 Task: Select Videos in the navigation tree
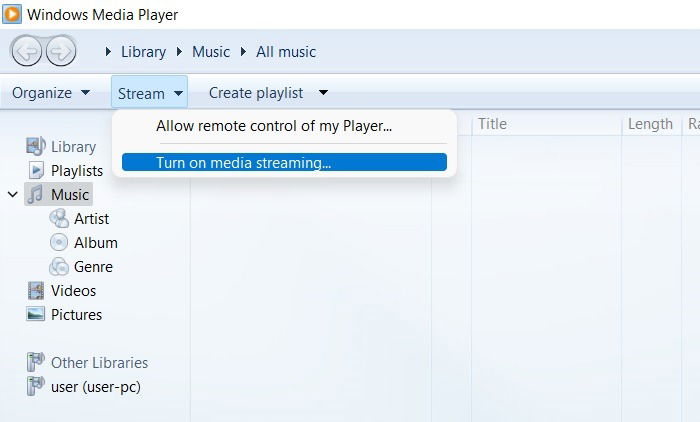tap(73, 291)
